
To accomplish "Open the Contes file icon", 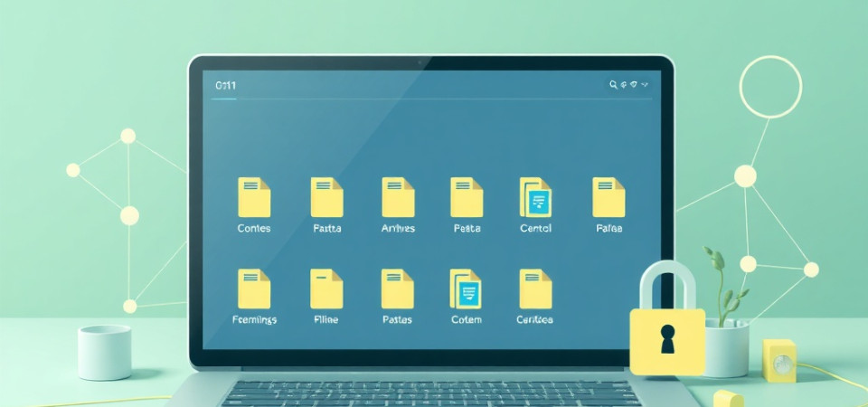I will (254, 196).
